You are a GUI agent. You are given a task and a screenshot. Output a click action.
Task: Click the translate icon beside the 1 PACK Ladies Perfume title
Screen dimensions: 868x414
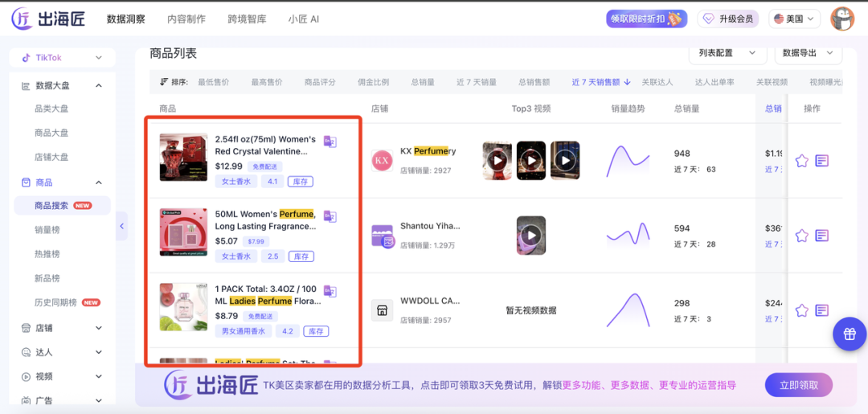[330, 291]
